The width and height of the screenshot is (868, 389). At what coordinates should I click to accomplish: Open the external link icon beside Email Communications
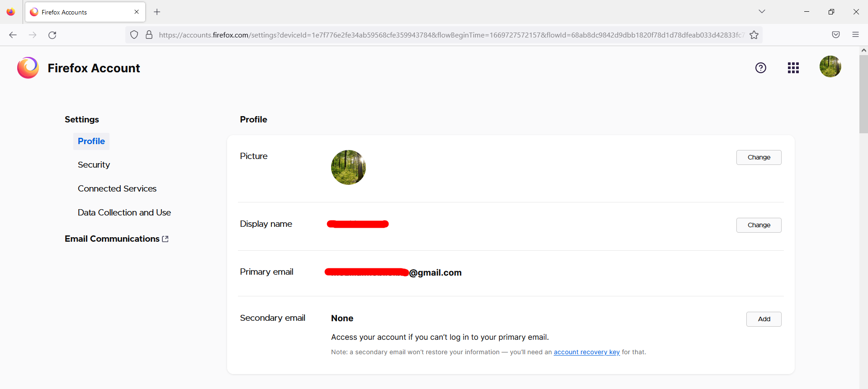(166, 239)
